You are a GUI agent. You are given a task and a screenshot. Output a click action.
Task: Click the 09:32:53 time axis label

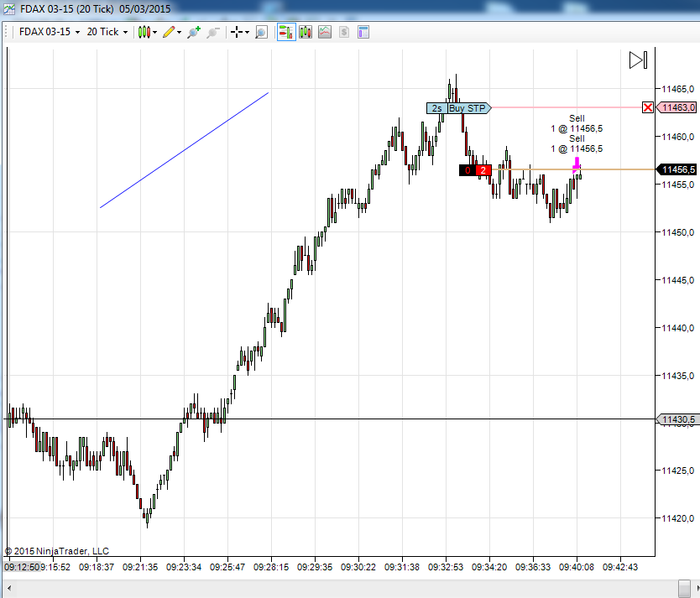[446, 567]
